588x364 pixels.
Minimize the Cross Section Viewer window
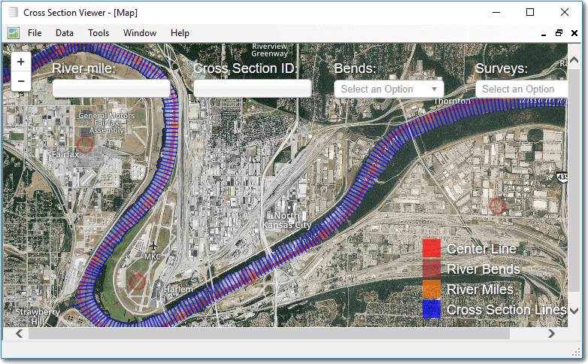496,12
